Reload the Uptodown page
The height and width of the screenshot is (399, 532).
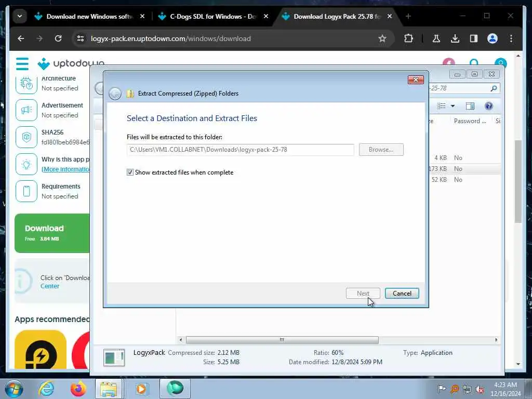pos(58,38)
